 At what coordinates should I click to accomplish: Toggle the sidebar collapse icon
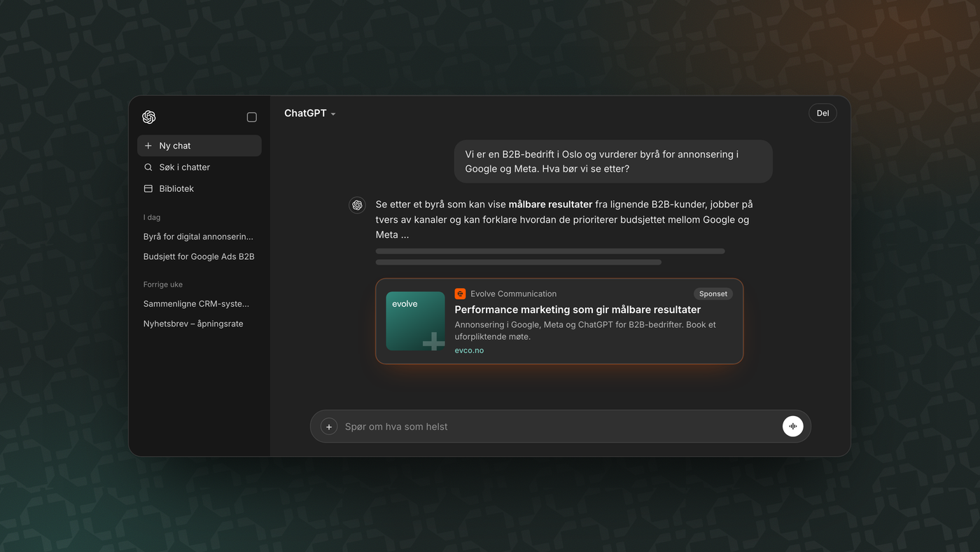(252, 117)
